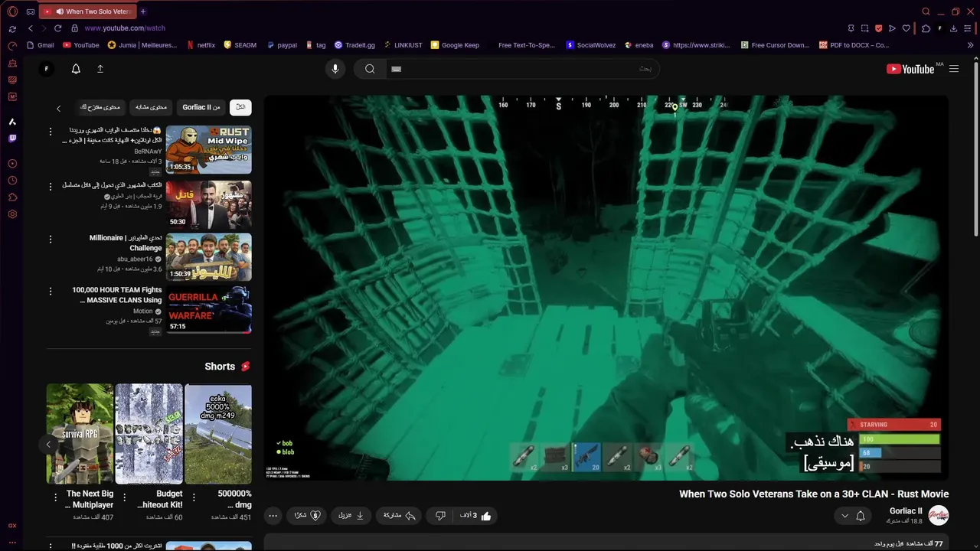Open the netflix bookmark
The image size is (980, 551).
pos(201,45)
